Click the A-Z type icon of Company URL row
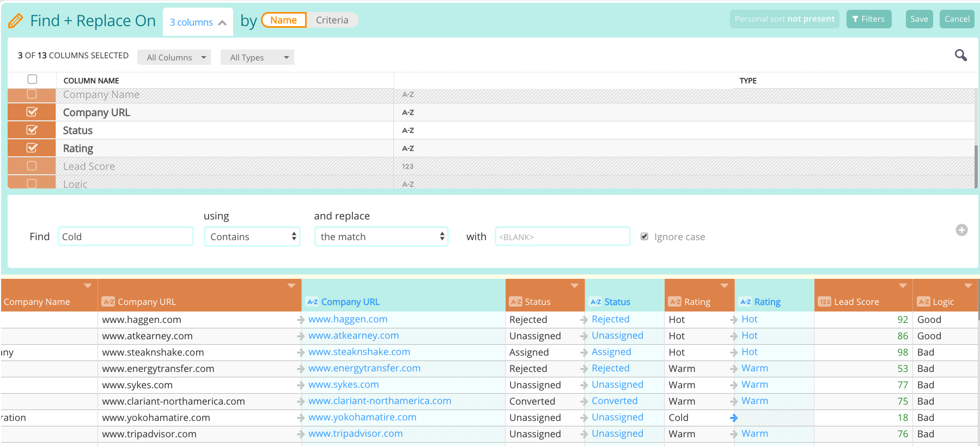 [x=408, y=113]
